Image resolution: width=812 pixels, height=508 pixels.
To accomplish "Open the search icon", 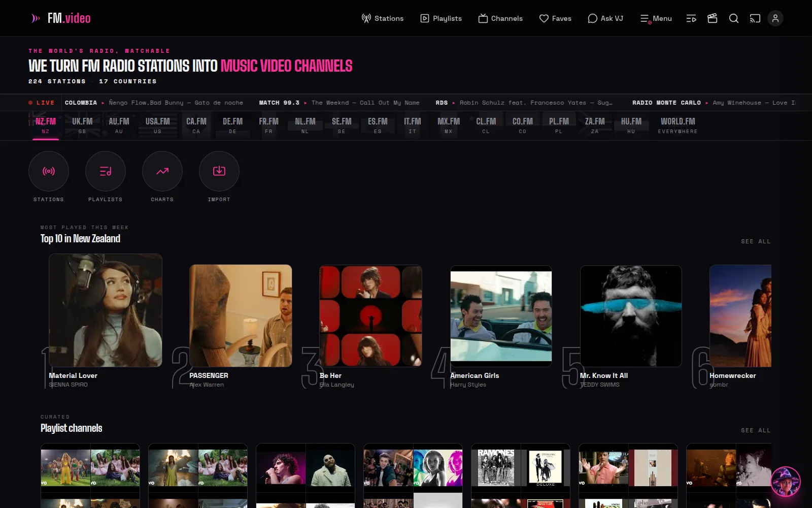I will (x=734, y=18).
